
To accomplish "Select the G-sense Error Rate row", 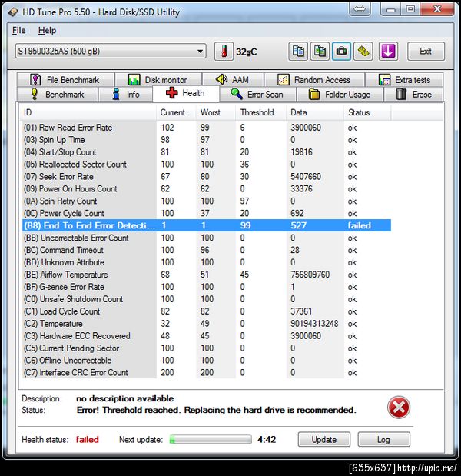I will pyautogui.click(x=207, y=287).
